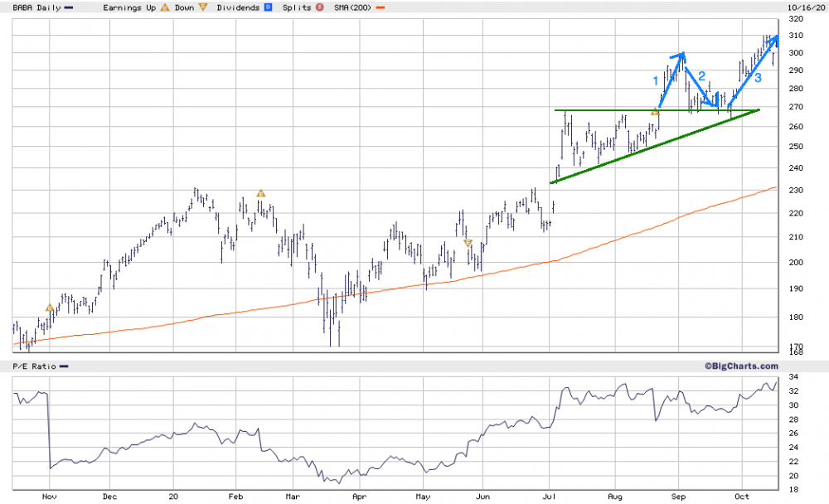829x504 pixels.
Task: Click the dark BABA Daily legend line
Action: [69, 8]
